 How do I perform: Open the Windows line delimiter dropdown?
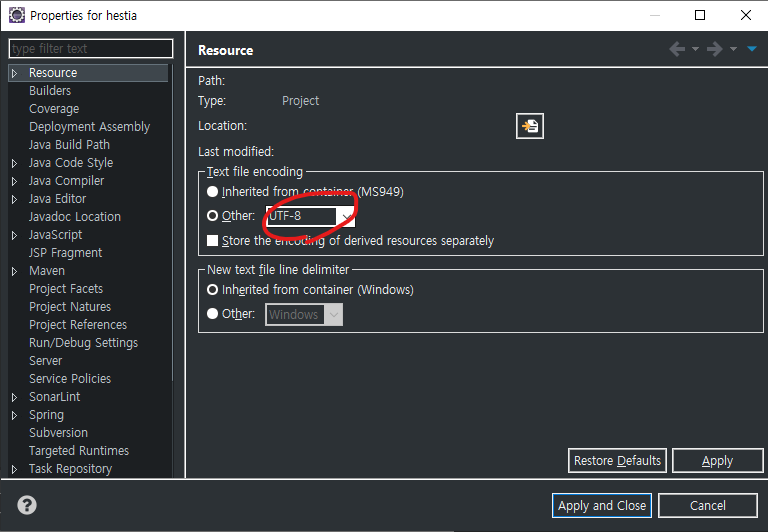pyautogui.click(x=304, y=314)
